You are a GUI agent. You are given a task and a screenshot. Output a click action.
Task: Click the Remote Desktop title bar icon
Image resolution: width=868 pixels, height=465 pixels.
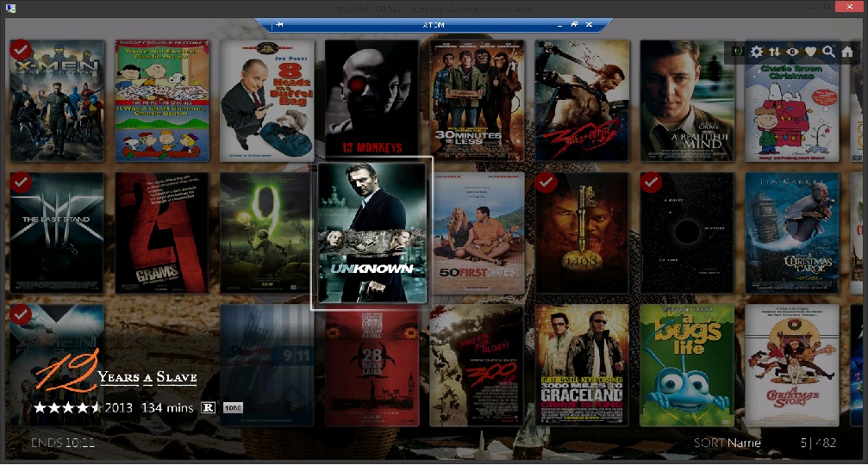pos(10,8)
